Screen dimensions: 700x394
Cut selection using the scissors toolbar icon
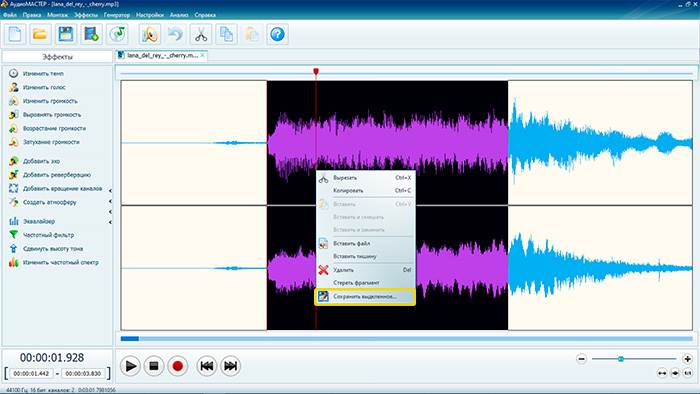pos(201,34)
